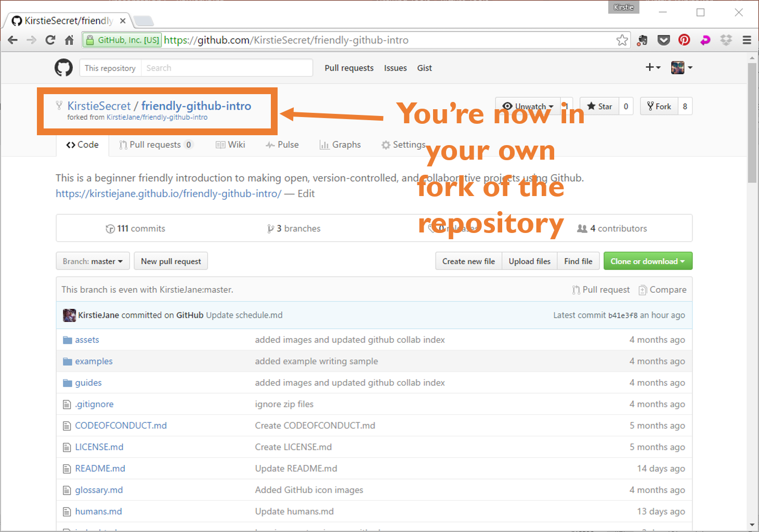Open the Pulse tab
Image resolution: width=759 pixels, height=532 pixels.
point(282,145)
